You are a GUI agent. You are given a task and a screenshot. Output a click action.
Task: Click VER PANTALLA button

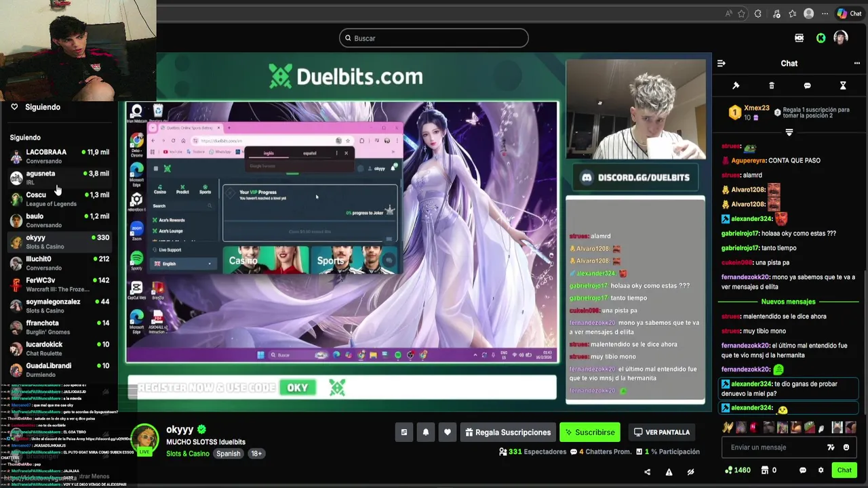(x=661, y=432)
